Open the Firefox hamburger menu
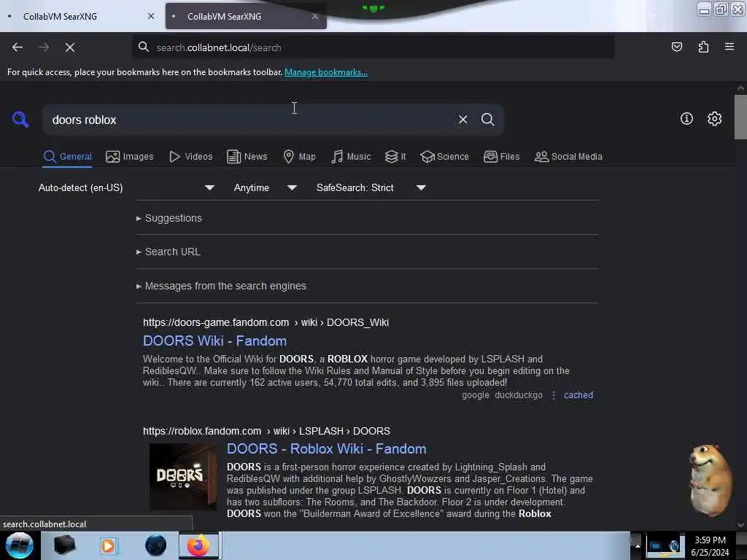Image resolution: width=747 pixels, height=560 pixels. 729,47
